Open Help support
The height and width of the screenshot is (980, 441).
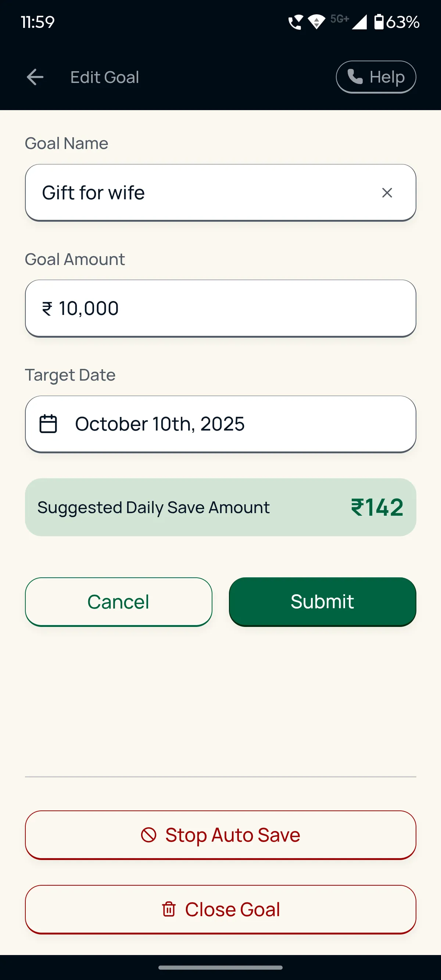tap(376, 77)
